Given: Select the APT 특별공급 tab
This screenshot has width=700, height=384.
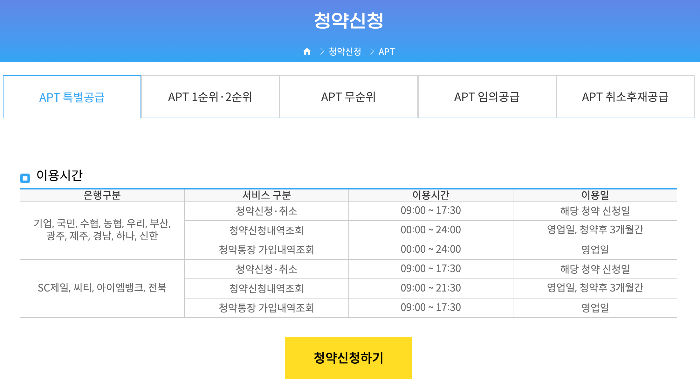Looking at the screenshot, I should pos(72,97).
